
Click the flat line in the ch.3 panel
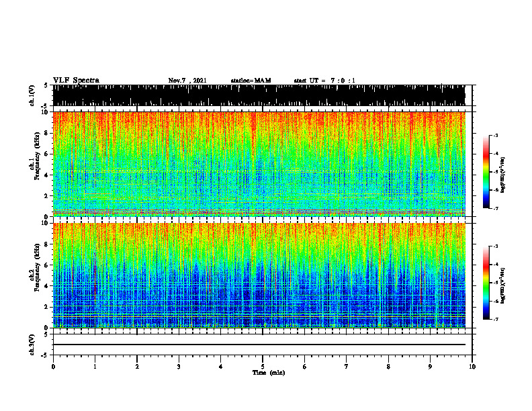(259, 345)
